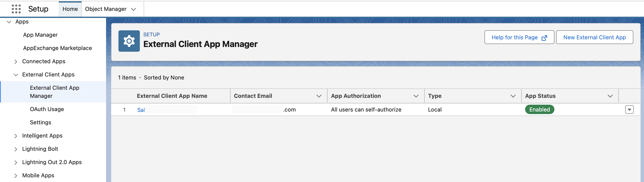Viewport: 644px width, 182px height.
Task: Click Lightning Out 2.0 Apps label
Action: [x=52, y=162]
